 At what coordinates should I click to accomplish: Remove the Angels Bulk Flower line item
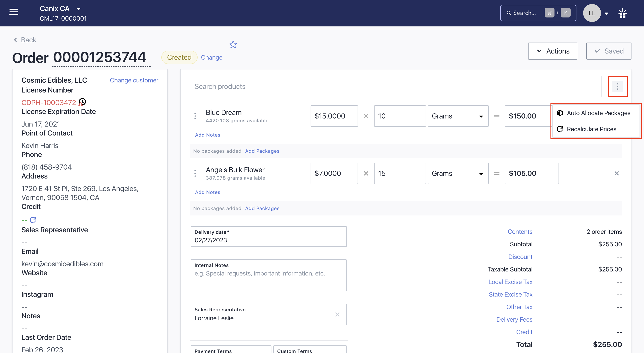click(x=616, y=173)
